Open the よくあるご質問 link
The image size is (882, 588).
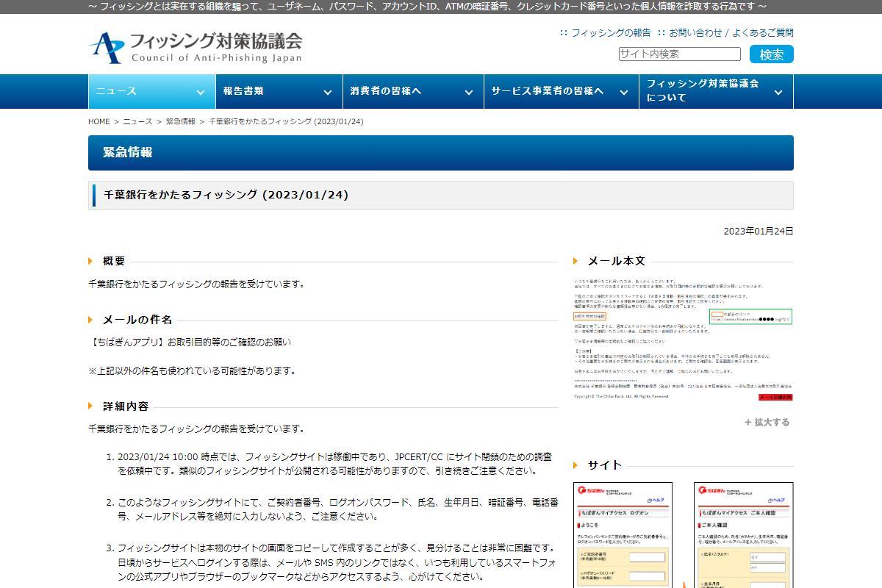pos(763,32)
